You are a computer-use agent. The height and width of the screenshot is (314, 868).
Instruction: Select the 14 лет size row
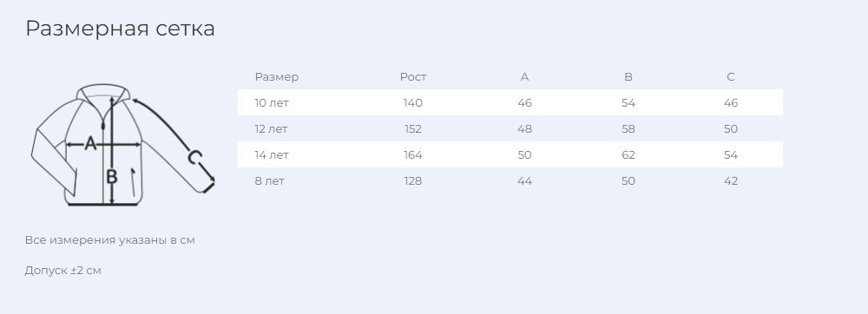coord(510,154)
